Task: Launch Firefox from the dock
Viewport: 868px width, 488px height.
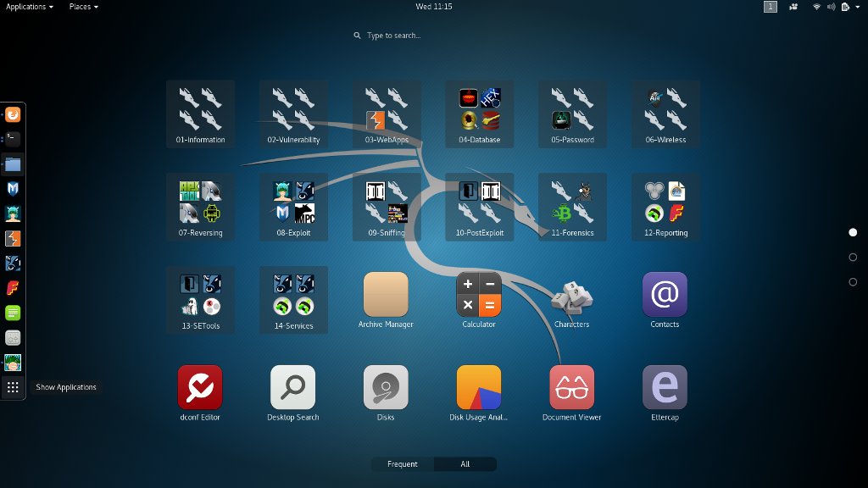Action: [x=12, y=114]
